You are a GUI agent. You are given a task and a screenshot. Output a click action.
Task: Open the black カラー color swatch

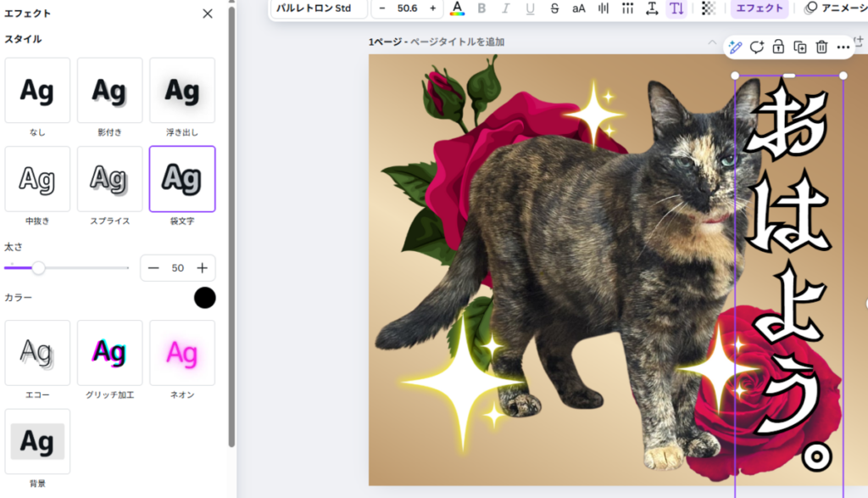[x=204, y=298]
